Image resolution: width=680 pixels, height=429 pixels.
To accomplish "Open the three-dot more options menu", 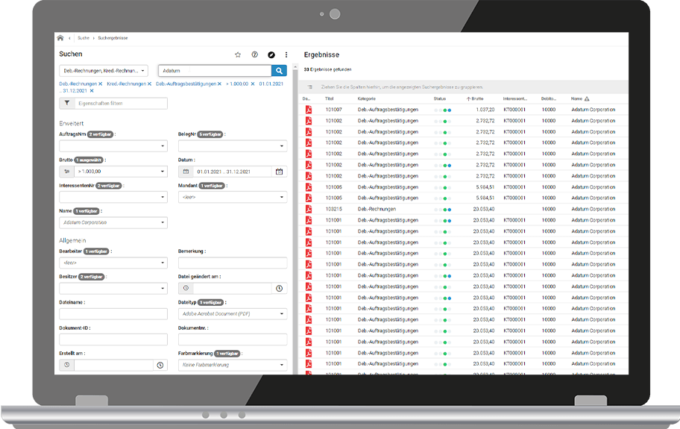I will tap(286, 54).
